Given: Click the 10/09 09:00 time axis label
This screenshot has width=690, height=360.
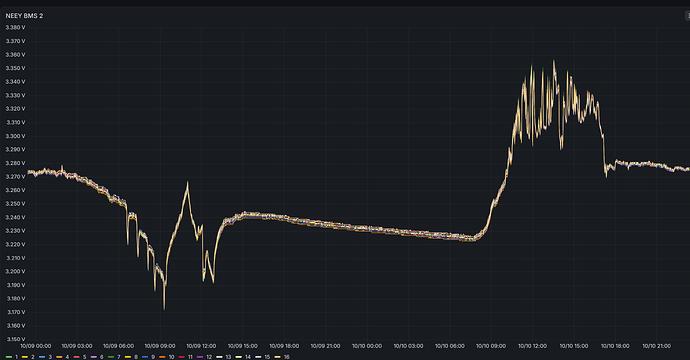Looking at the screenshot, I should (x=160, y=346).
